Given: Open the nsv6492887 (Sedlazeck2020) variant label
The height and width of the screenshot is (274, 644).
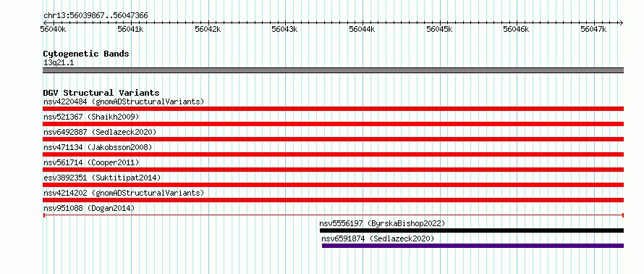Looking at the screenshot, I should 100,132.
